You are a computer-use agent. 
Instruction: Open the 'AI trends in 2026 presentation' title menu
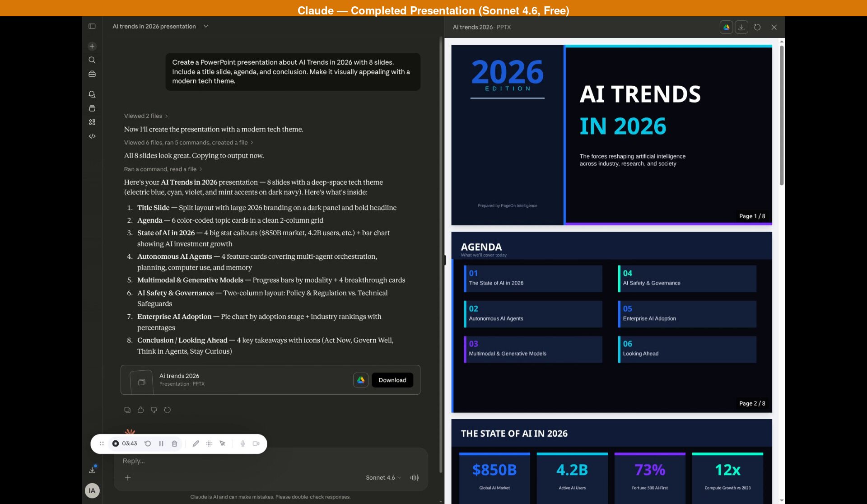click(205, 26)
